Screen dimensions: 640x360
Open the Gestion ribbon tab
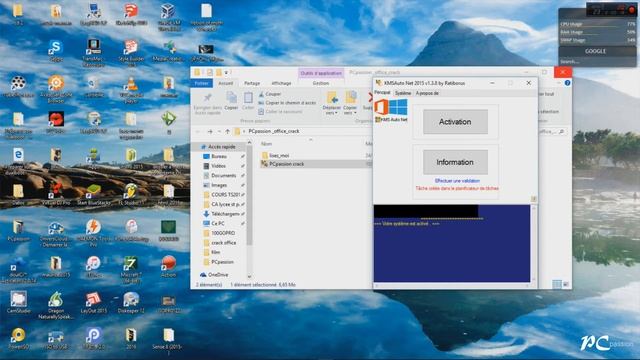coord(321,83)
